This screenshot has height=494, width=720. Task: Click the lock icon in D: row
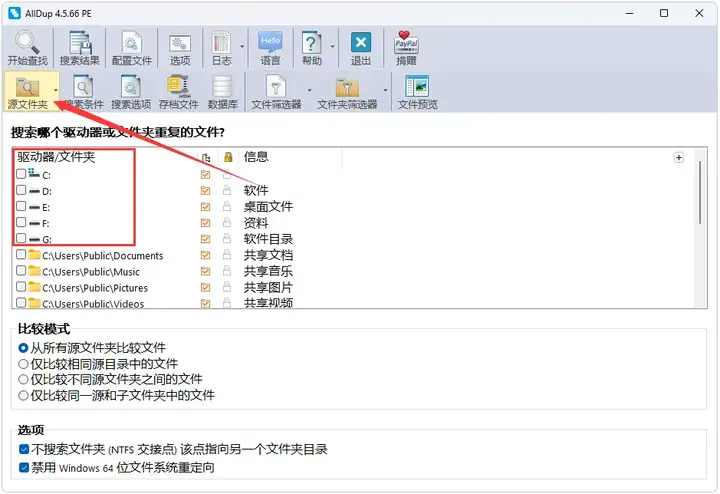[x=227, y=190]
